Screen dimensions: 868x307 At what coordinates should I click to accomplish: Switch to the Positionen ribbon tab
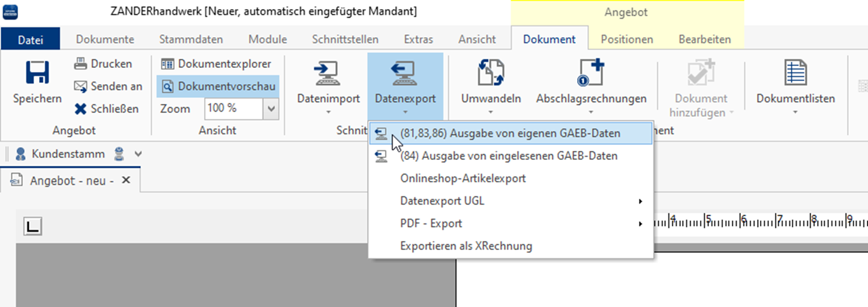click(627, 40)
